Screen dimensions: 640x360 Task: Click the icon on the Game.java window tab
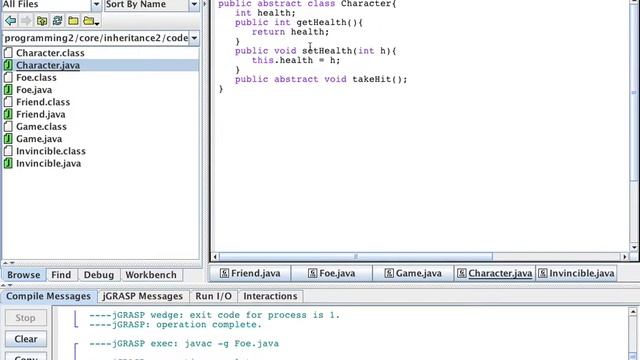pos(389,273)
